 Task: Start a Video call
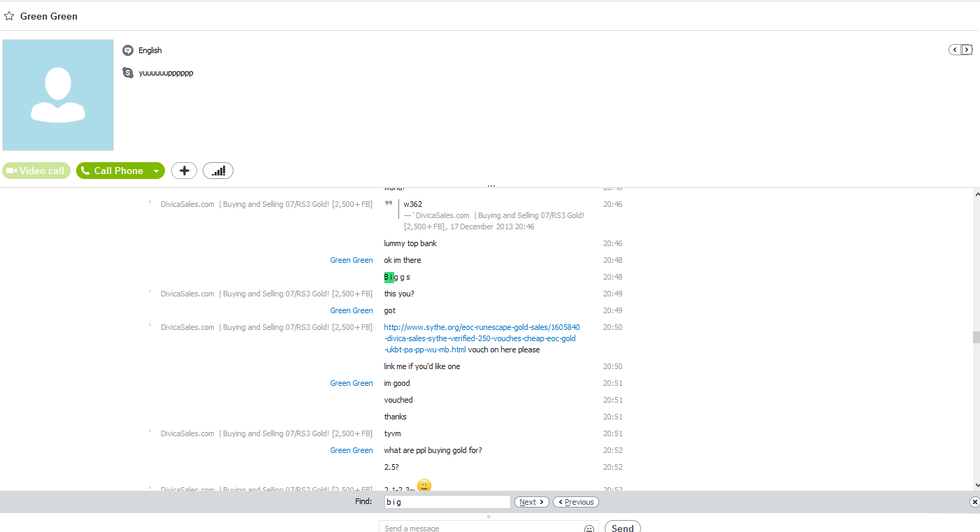(36, 171)
